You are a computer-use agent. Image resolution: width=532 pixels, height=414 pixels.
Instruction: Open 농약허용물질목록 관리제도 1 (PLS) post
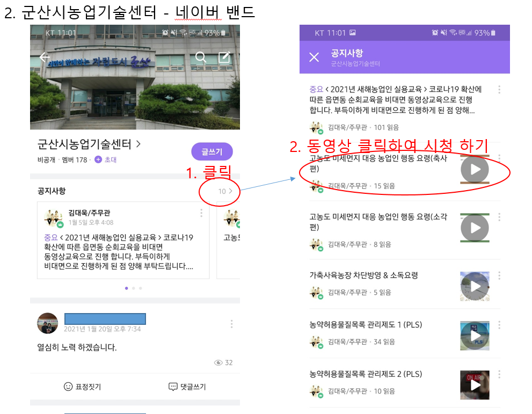coord(366,325)
